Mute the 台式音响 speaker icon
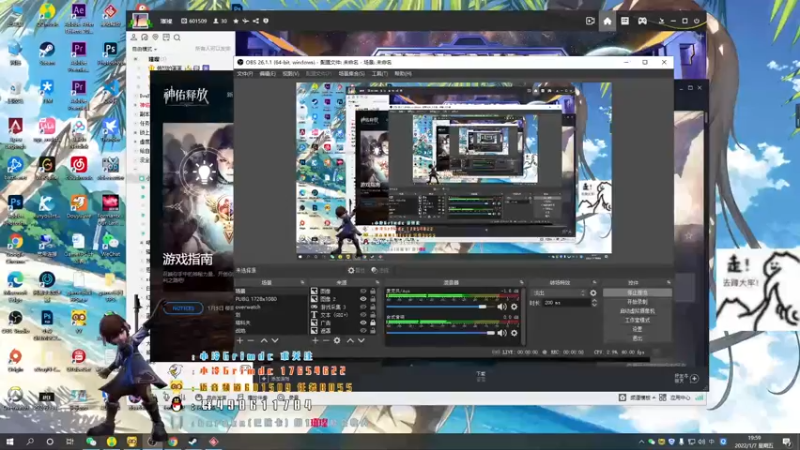This screenshot has height=450, width=800. tap(502, 333)
